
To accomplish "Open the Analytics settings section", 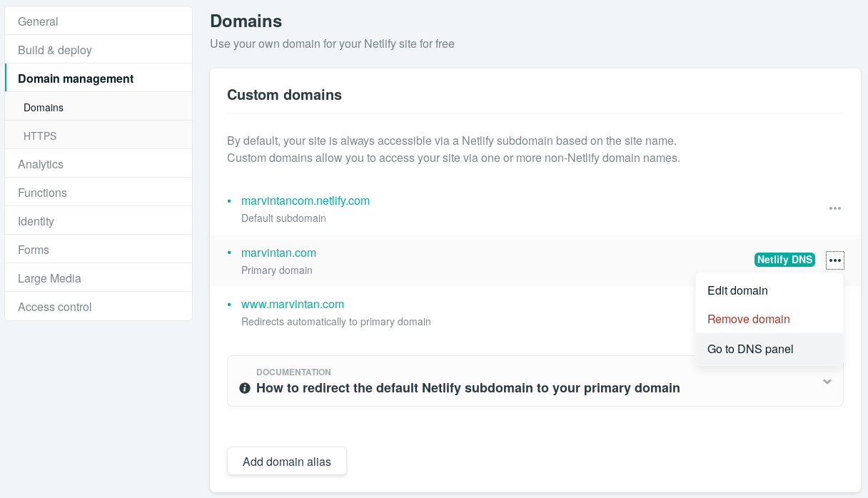I will pos(41,164).
